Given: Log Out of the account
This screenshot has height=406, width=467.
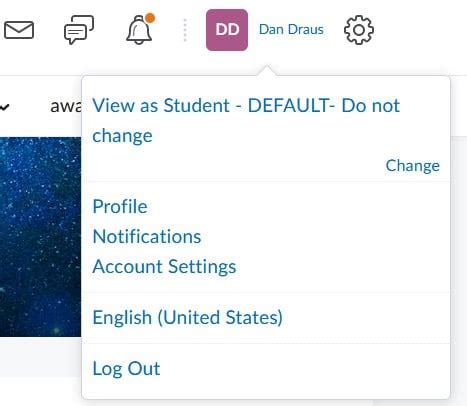Looking at the screenshot, I should click(x=126, y=368).
